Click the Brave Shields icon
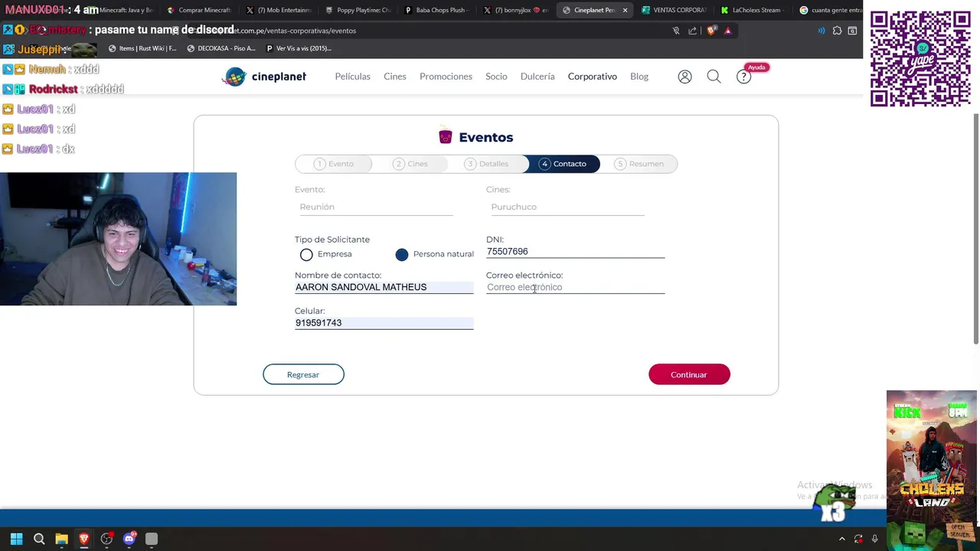980x551 pixels. [x=711, y=31]
